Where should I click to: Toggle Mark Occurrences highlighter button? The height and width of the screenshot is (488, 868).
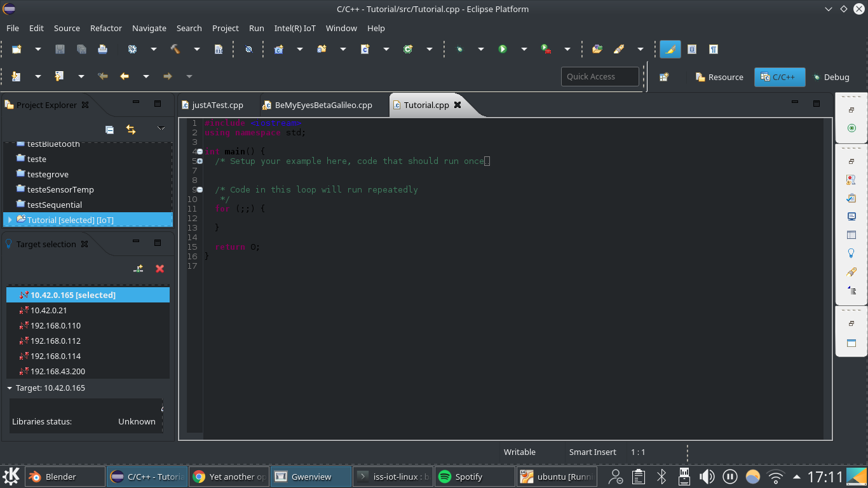670,49
